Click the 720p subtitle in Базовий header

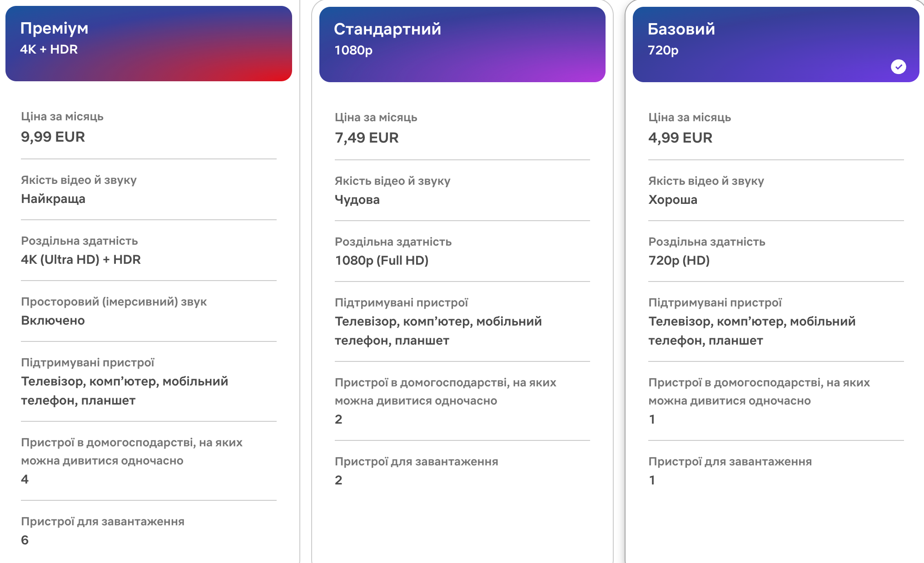tap(663, 50)
